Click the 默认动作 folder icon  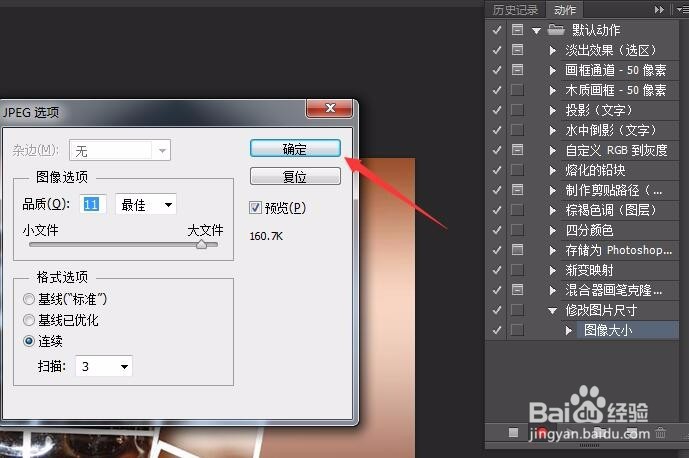(x=556, y=30)
